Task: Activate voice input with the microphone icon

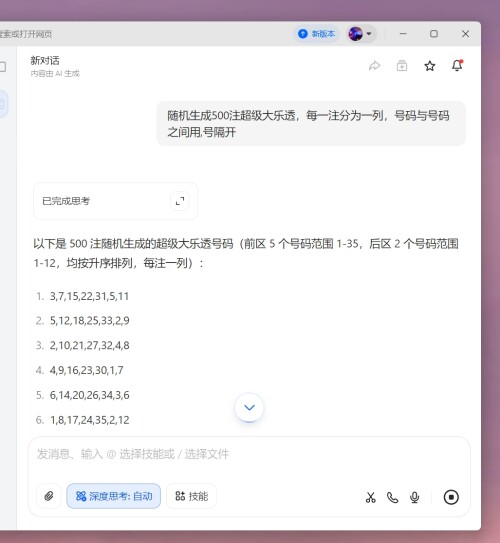Action: 414,497
